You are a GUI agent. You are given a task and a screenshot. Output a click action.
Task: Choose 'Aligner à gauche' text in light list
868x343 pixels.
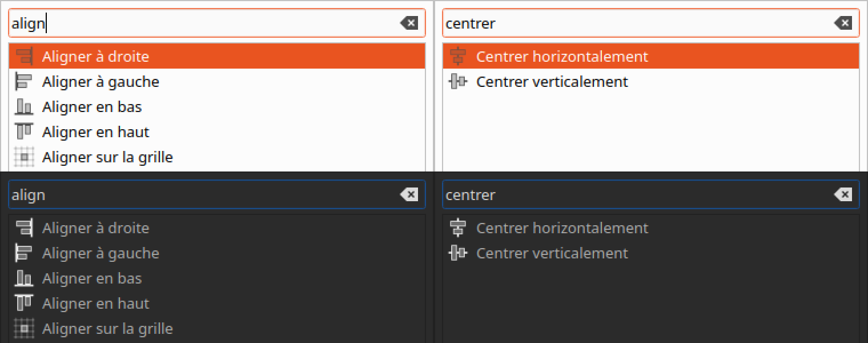(x=101, y=82)
